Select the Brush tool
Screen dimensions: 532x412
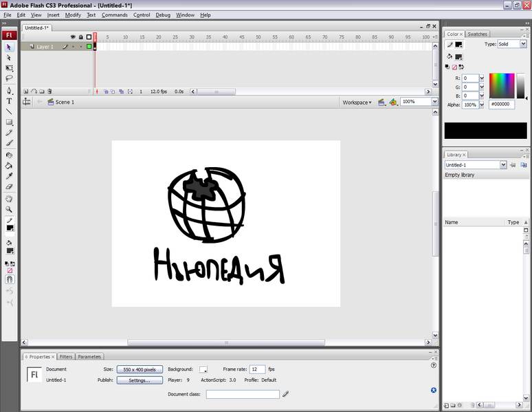point(9,143)
